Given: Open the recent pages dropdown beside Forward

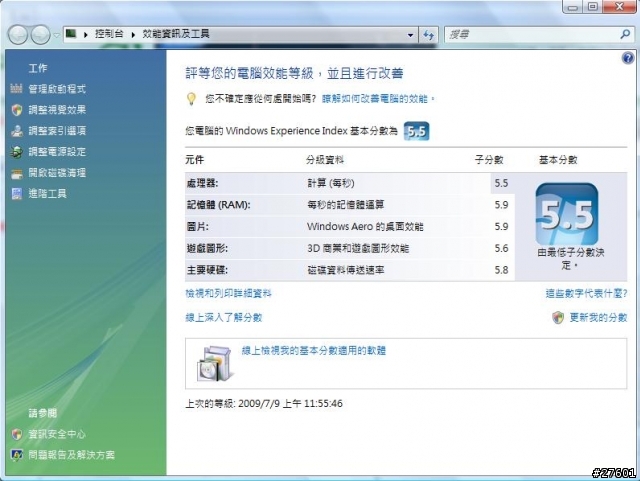Looking at the screenshot, I should (56, 35).
